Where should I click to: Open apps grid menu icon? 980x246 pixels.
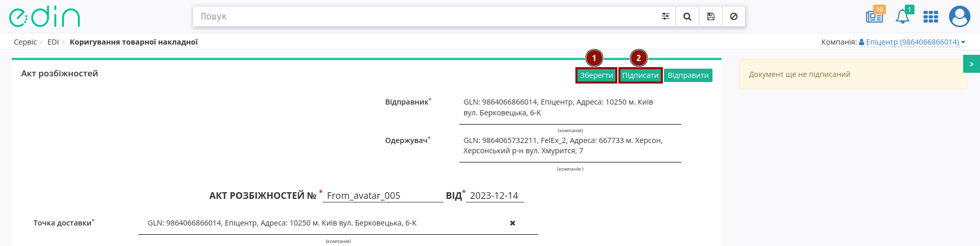[x=930, y=17]
